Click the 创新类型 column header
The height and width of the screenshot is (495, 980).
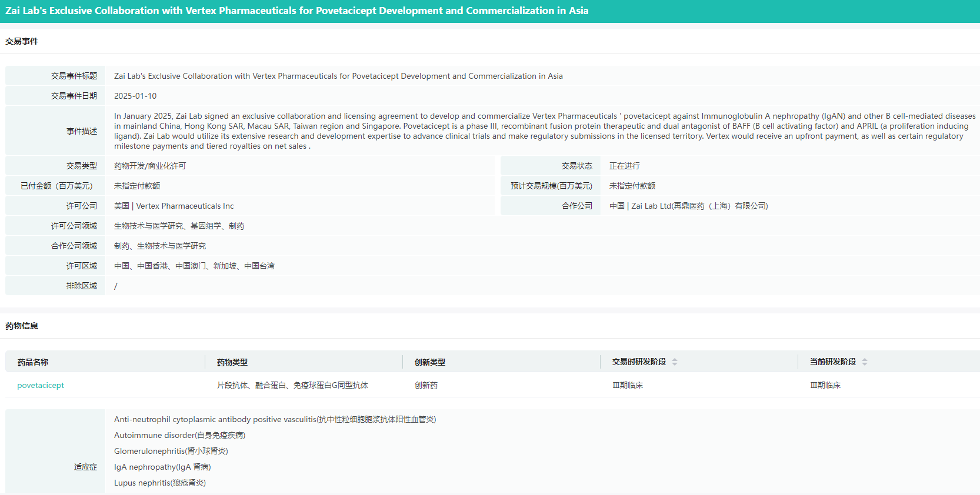[x=430, y=362]
